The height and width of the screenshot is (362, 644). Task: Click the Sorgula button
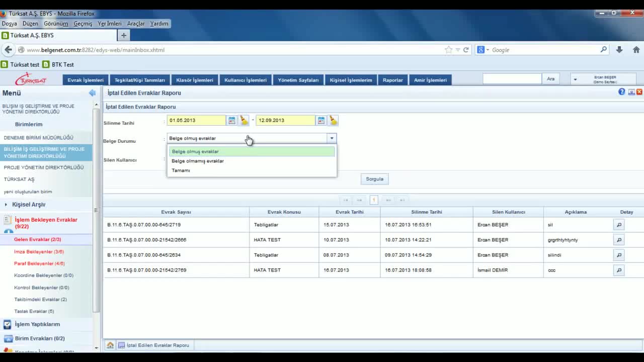pyautogui.click(x=374, y=179)
